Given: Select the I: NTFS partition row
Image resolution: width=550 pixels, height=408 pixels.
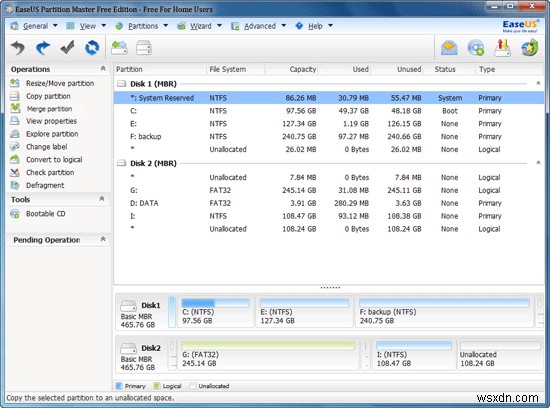Looking at the screenshot, I should point(329,216).
